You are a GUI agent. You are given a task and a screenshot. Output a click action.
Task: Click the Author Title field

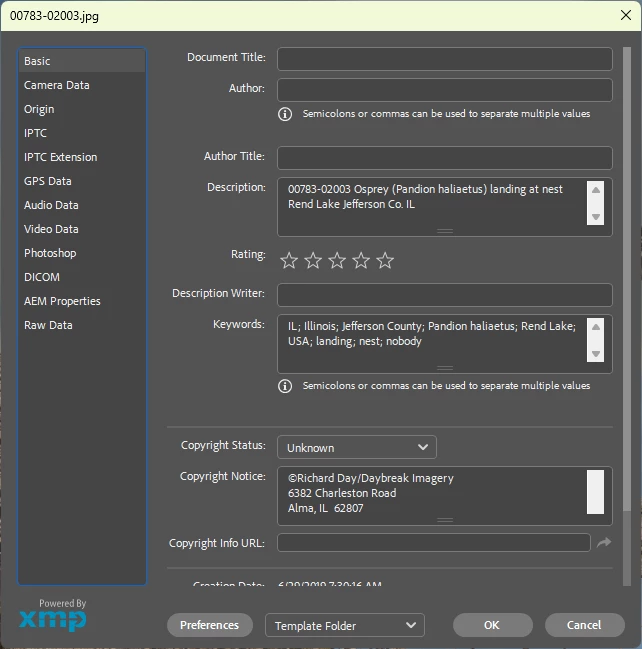tap(445, 158)
